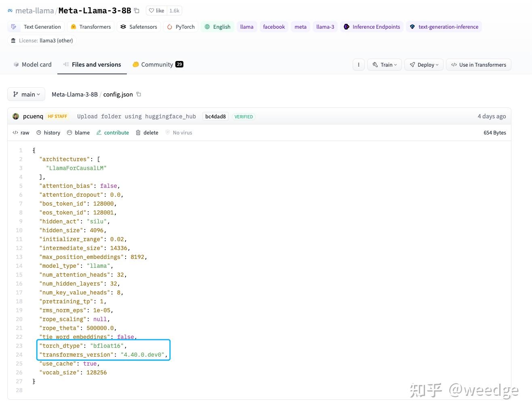Expand the Train dropdown

(384, 65)
